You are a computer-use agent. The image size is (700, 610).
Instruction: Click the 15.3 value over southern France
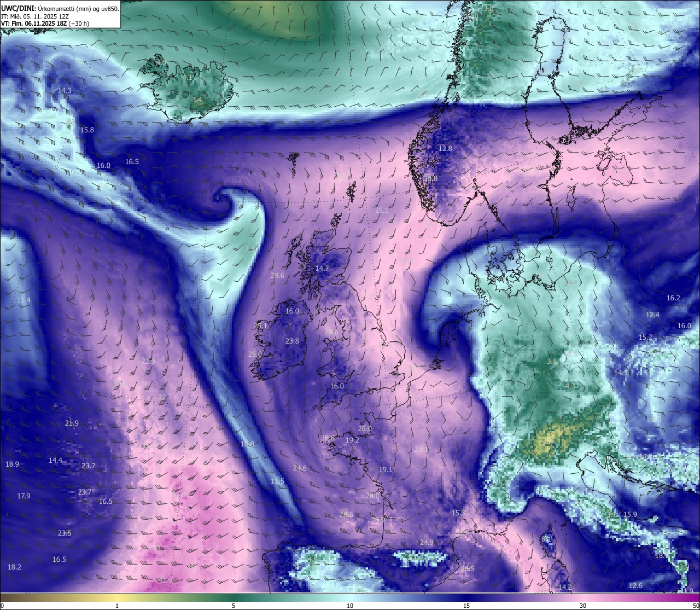(458, 513)
